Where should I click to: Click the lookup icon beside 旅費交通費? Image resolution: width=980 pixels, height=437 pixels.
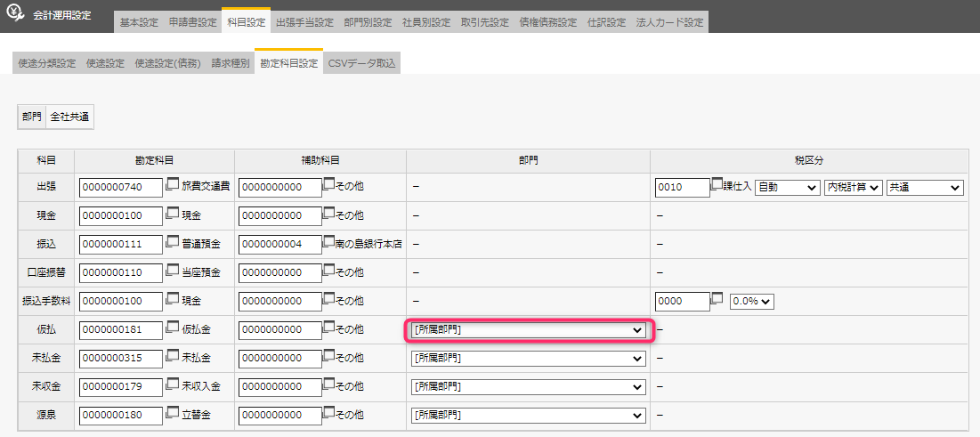click(173, 185)
